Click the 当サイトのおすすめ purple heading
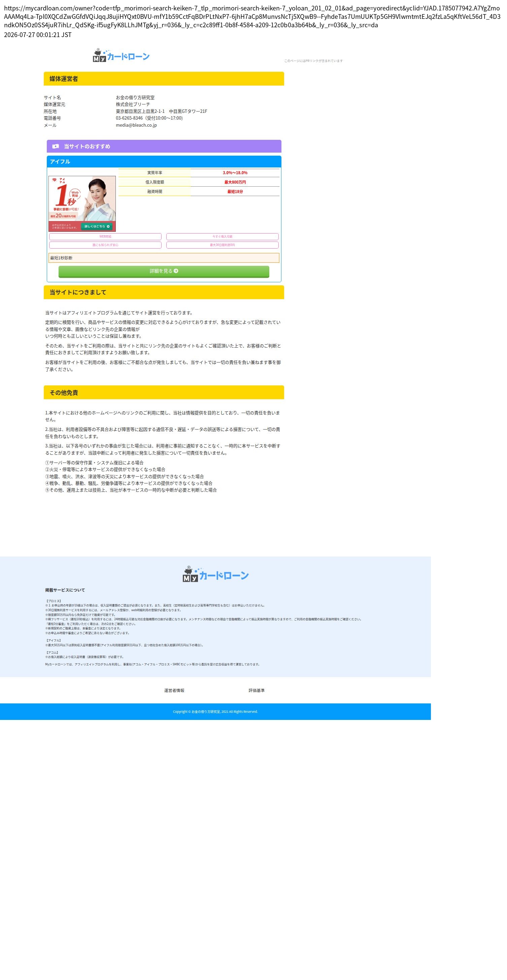 pyautogui.click(x=164, y=146)
